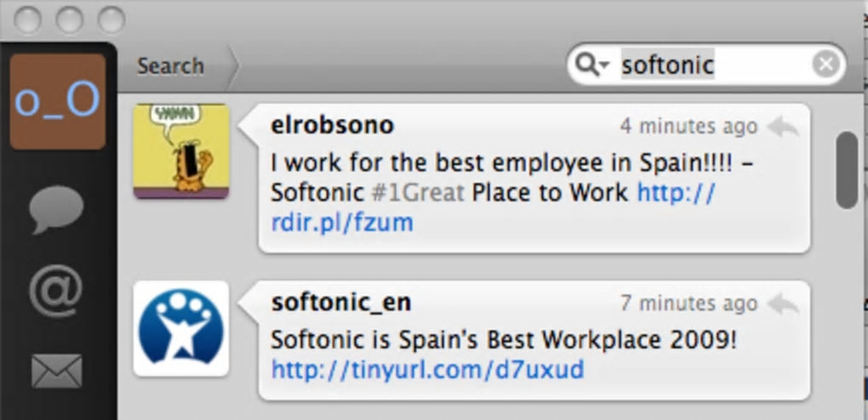Expand the search magnifier dropdown
The width and height of the screenshot is (868, 420).
point(592,65)
